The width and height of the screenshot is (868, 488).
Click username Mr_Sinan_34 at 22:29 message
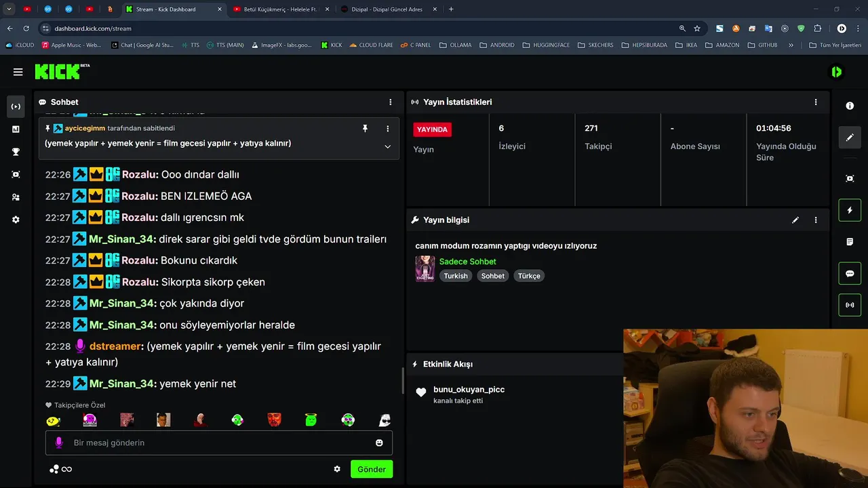point(123,384)
